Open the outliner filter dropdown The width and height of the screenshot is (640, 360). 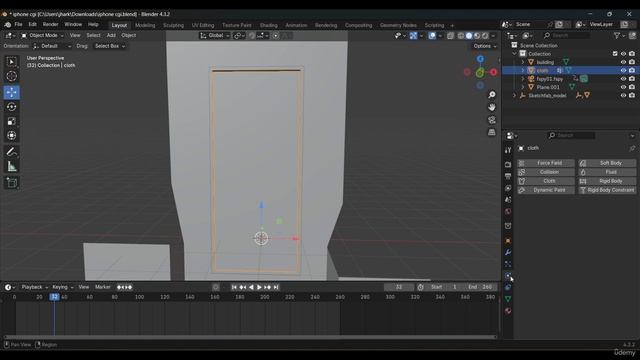tap(619, 36)
